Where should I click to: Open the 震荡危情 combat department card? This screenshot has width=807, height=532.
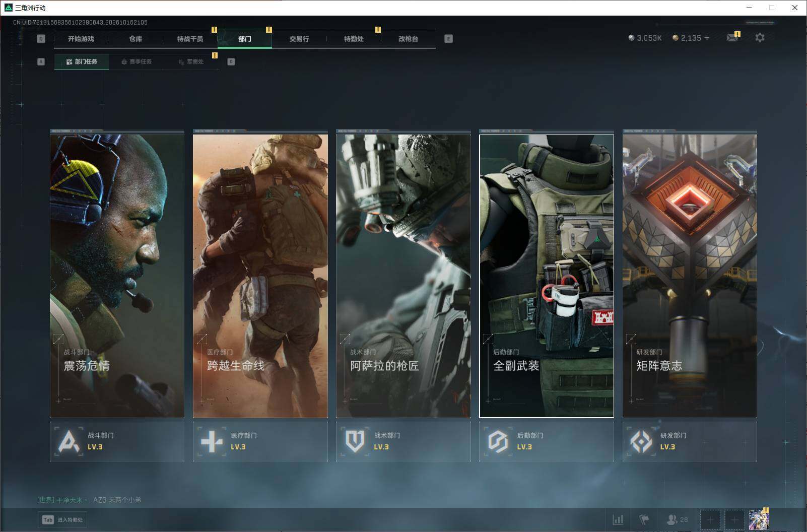(117, 276)
